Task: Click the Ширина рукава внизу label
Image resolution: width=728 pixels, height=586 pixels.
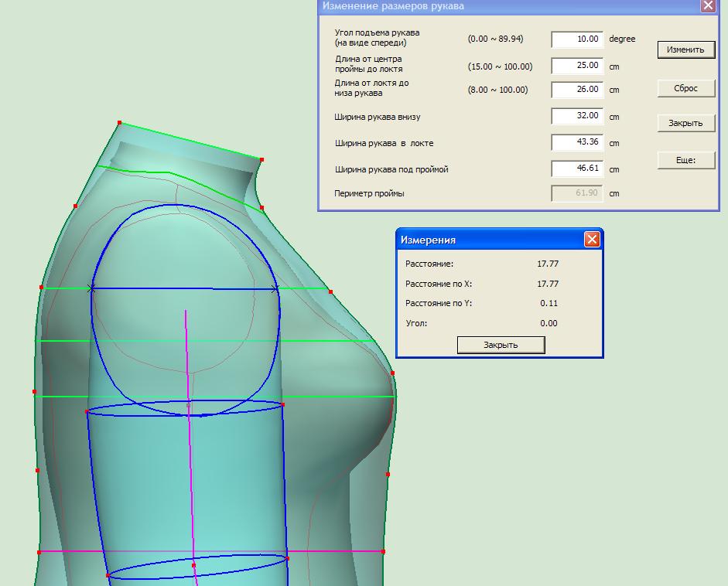Action: click(x=377, y=117)
